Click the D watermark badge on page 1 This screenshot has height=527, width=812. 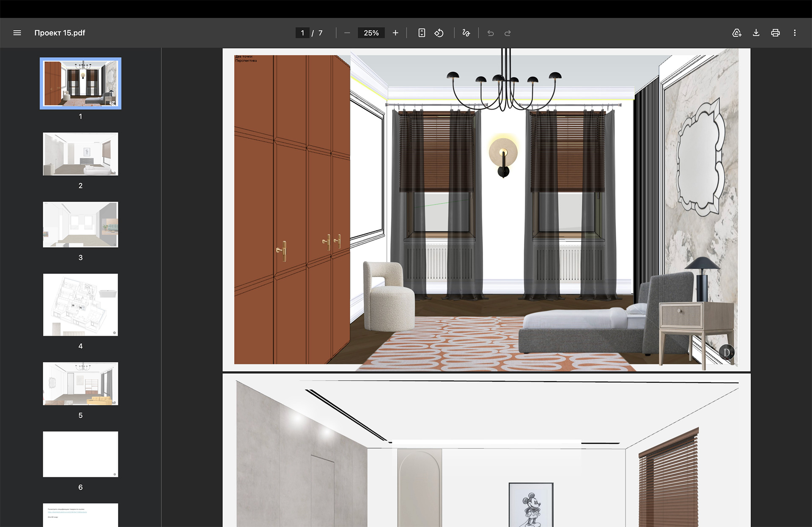[x=727, y=352]
